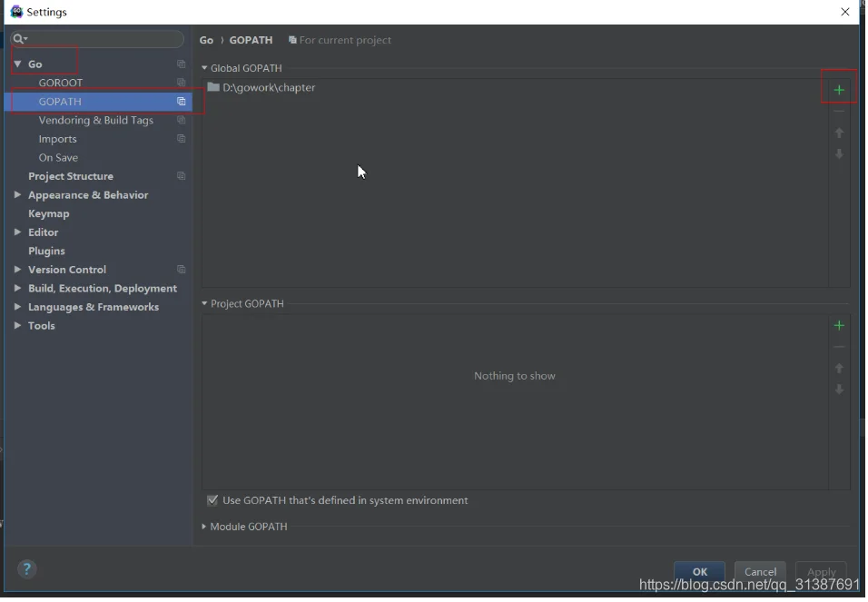This screenshot has height=602, width=868.
Task: Close the Settings dialog
Action: pyautogui.click(x=846, y=12)
